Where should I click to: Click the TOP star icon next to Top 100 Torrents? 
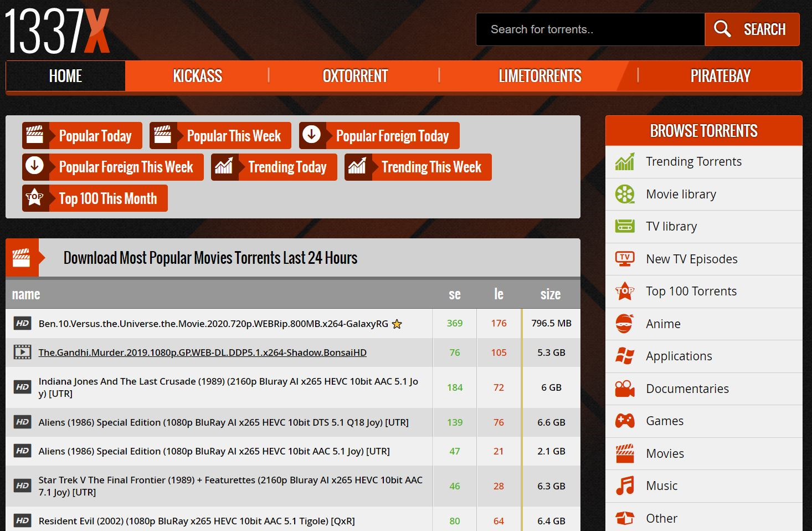coord(625,290)
